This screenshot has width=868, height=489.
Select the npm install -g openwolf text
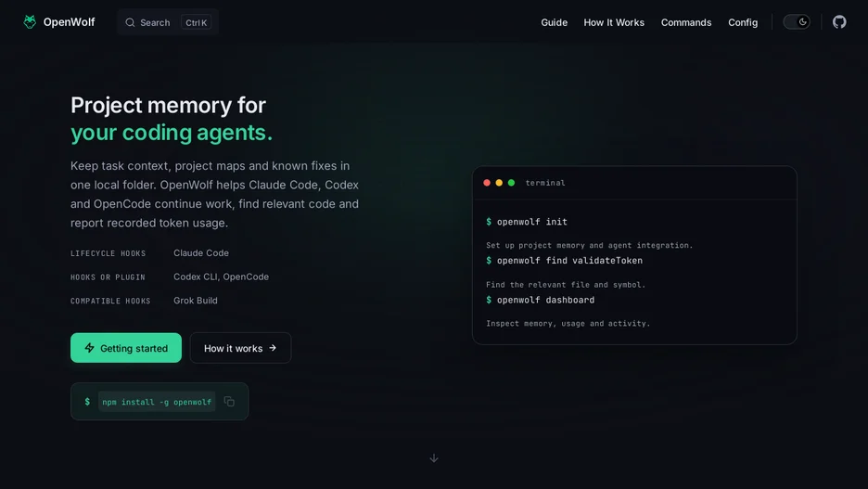(157, 402)
